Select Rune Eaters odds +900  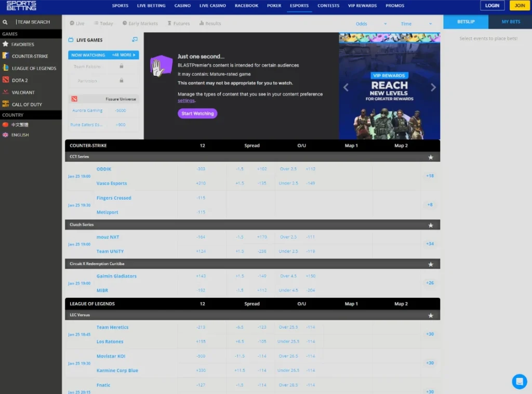coord(121,125)
